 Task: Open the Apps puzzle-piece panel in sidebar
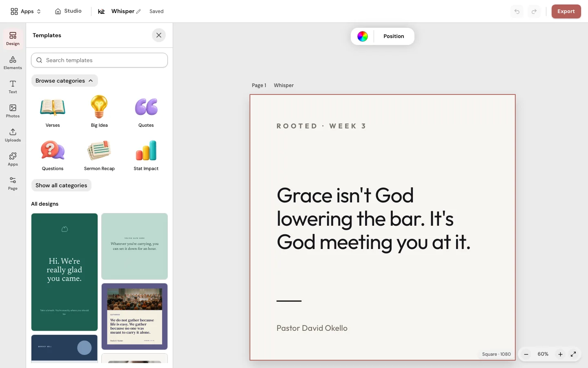(x=13, y=159)
